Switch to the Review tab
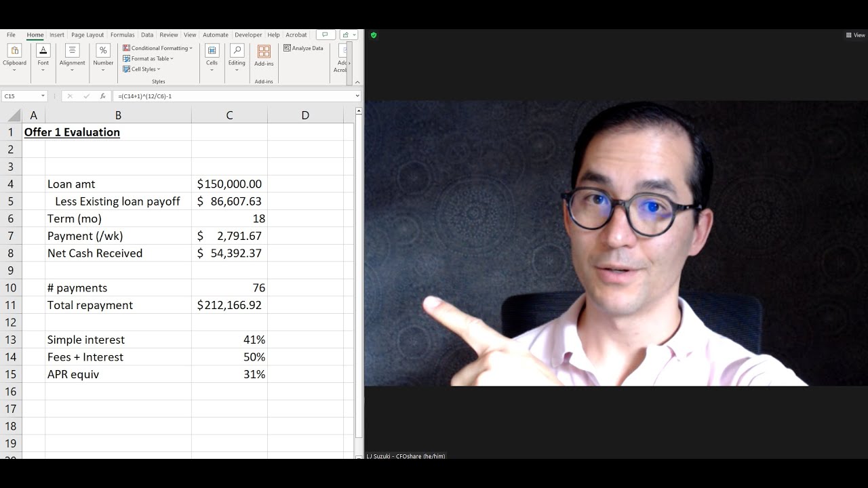The width and height of the screenshot is (868, 488). click(x=169, y=35)
